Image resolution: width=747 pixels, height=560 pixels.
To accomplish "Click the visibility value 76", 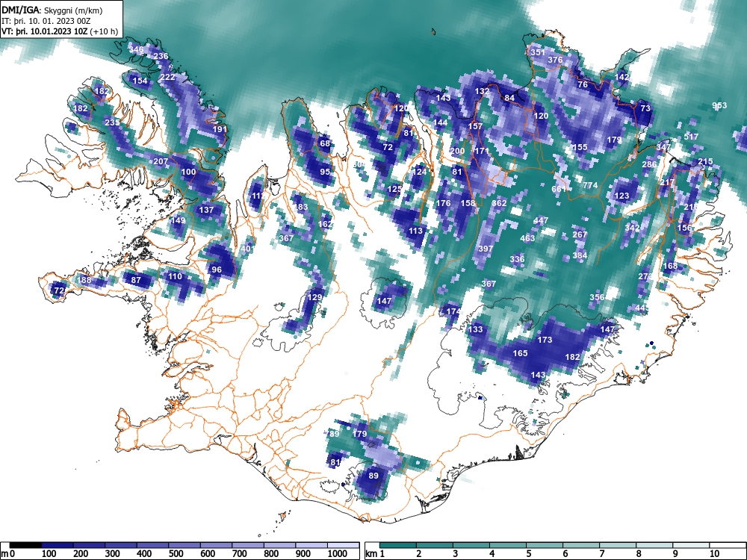I will (x=583, y=85).
